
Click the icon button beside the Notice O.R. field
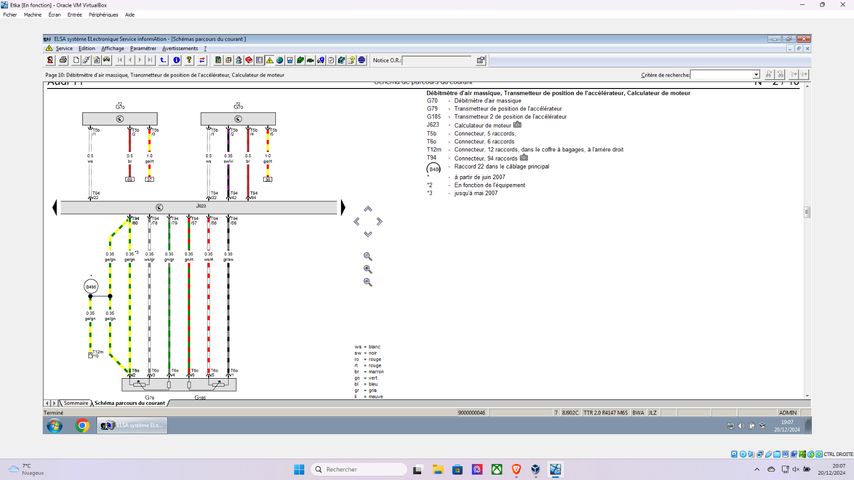coord(481,60)
